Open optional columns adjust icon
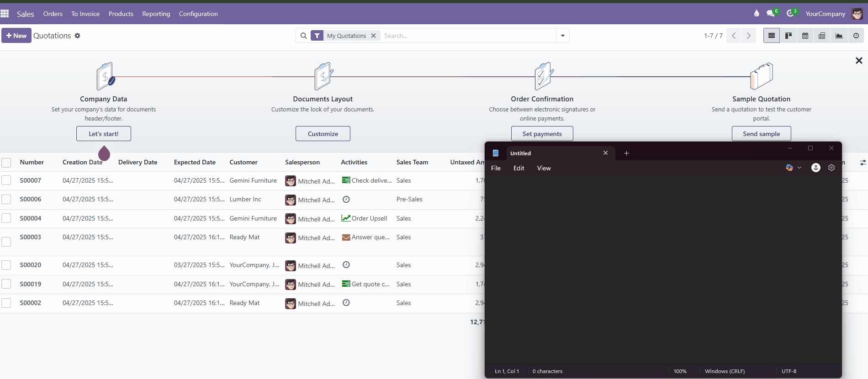 coord(863,162)
